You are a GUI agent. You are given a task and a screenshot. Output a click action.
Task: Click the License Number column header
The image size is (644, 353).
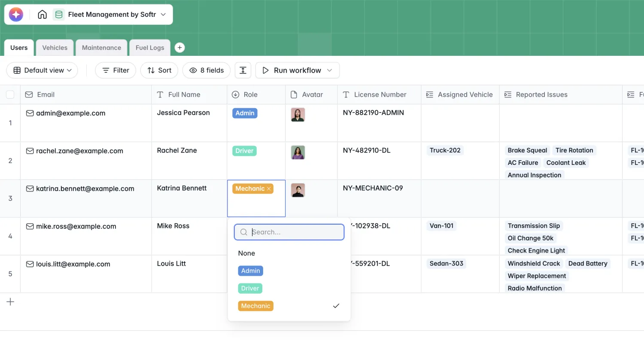(x=379, y=94)
